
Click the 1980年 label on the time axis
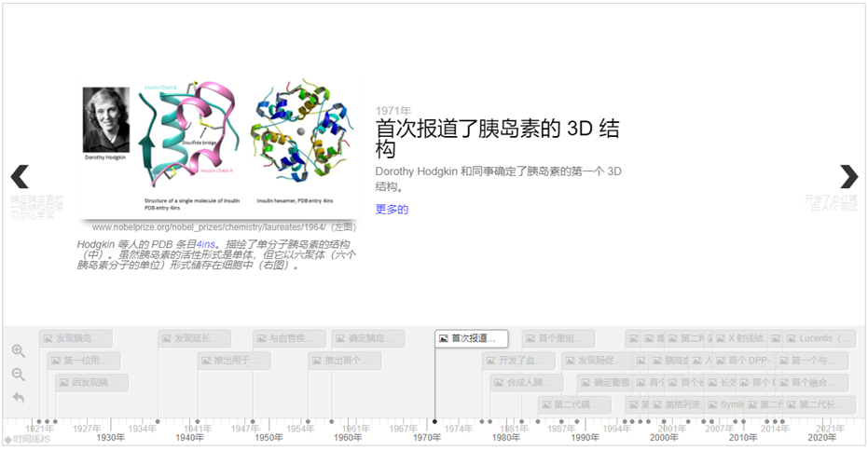[x=505, y=438]
